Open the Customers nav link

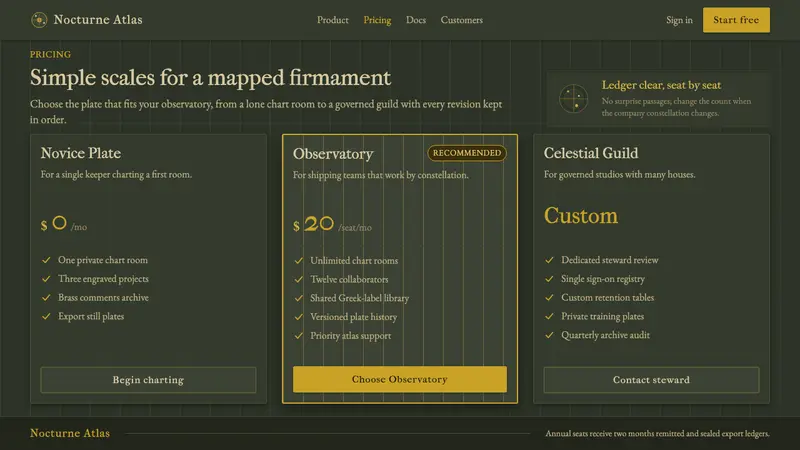(x=462, y=20)
